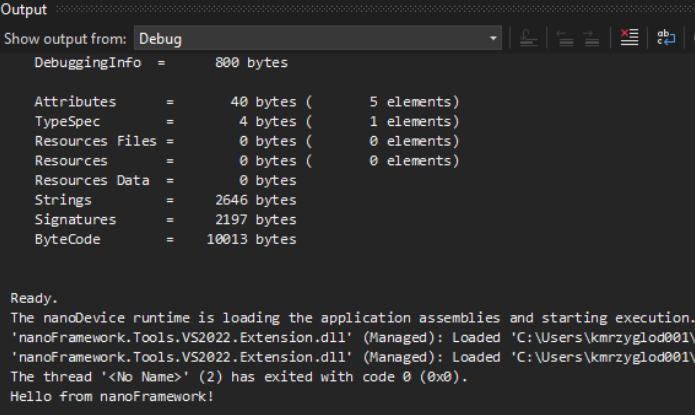Select 'Resources =' row lacking Files or Data

click(247, 161)
